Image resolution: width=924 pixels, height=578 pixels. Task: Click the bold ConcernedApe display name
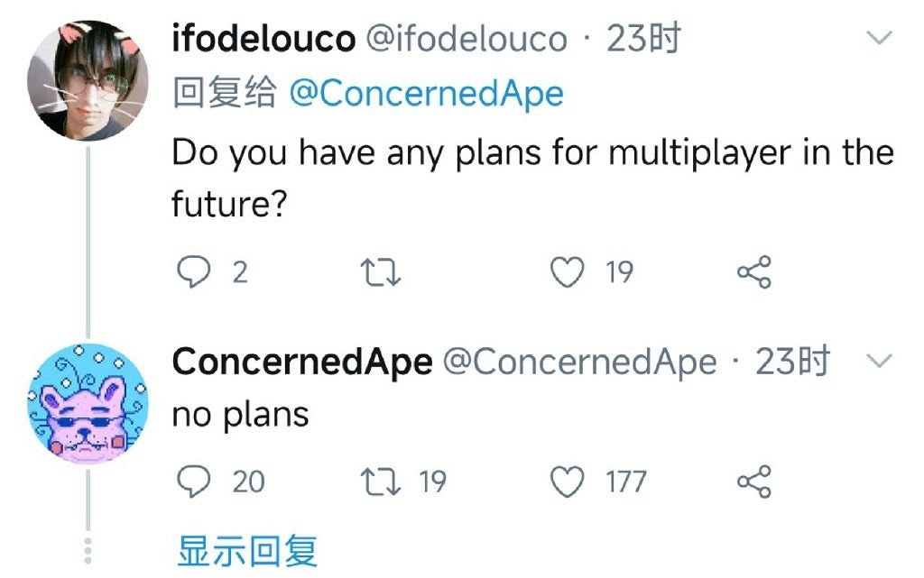(x=302, y=362)
